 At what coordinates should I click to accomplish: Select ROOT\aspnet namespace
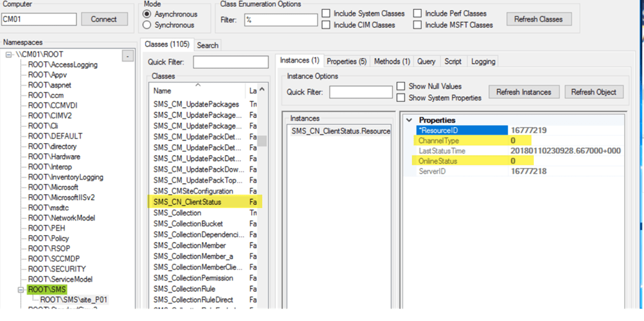[49, 85]
